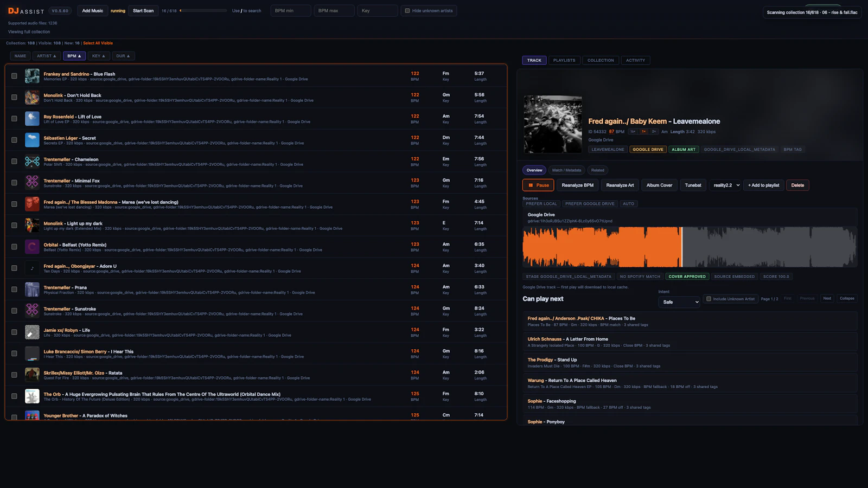Image resolution: width=868 pixels, height=488 pixels.
Task: Click Trentemøller Chameleon cover art icon
Action: (32, 162)
